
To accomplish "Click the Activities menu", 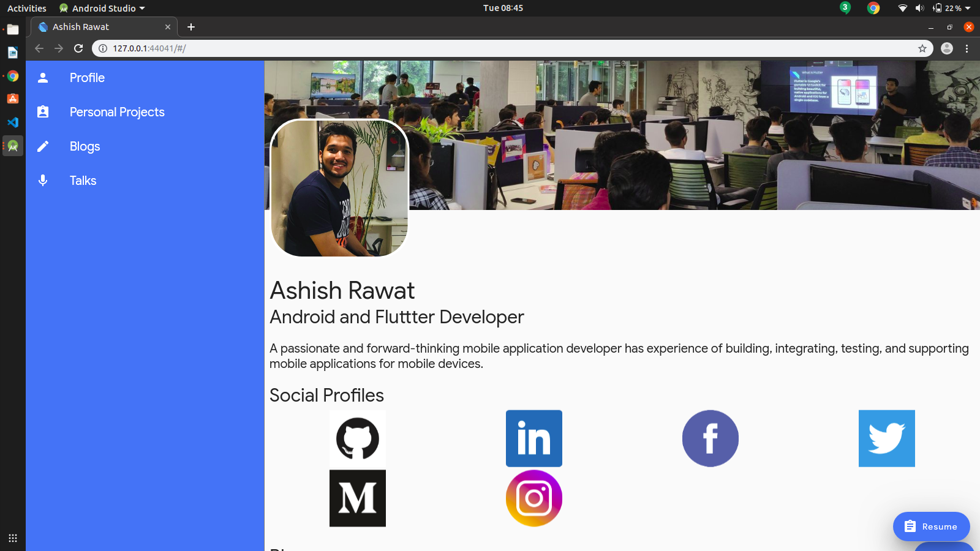I will 26,8.
